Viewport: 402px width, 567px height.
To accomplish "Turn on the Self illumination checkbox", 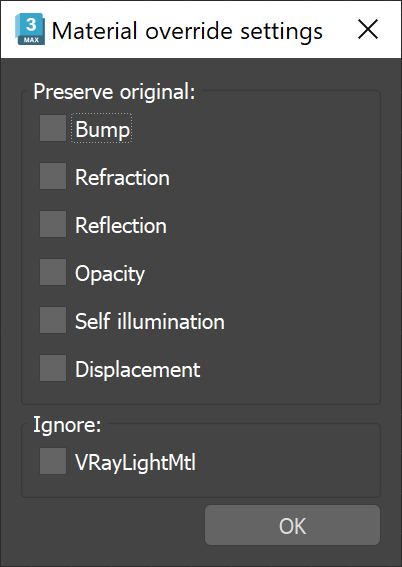I will [53, 320].
